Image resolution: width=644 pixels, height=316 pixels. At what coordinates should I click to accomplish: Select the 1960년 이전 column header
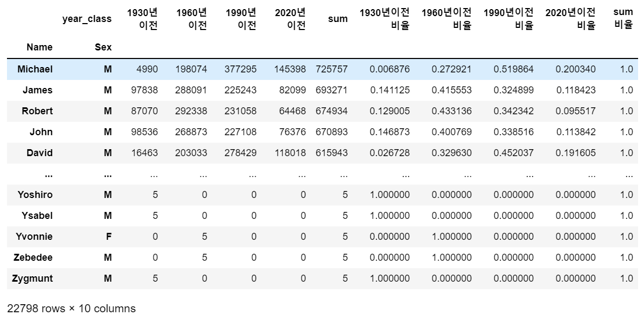pos(192,19)
